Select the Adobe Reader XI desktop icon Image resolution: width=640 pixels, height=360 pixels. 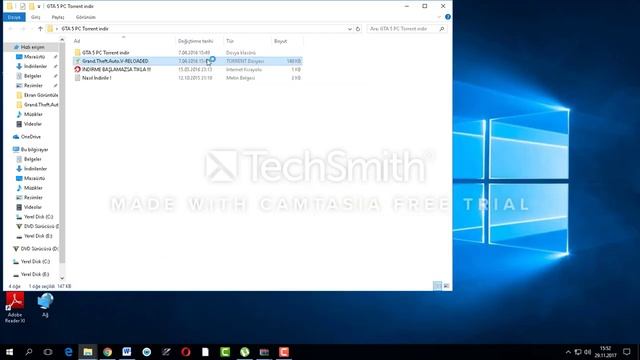point(15,308)
